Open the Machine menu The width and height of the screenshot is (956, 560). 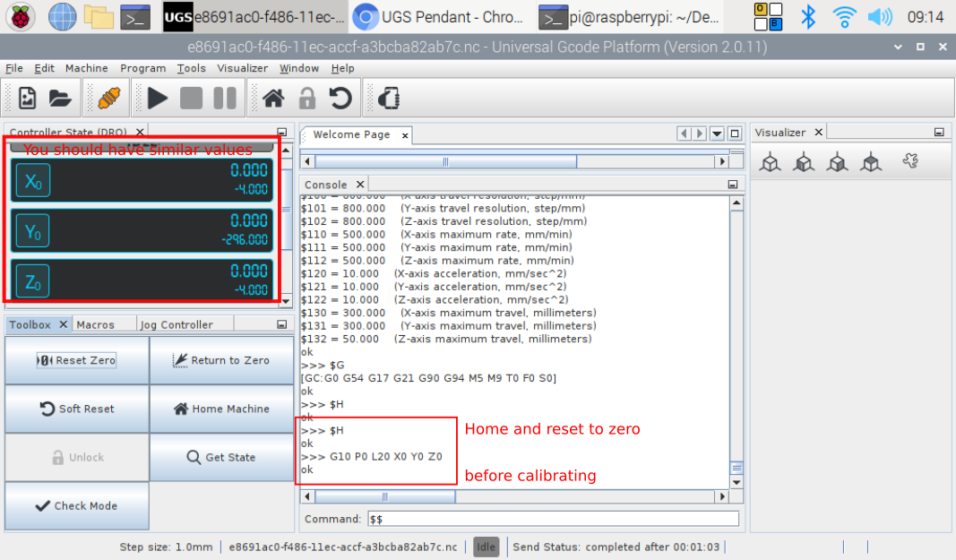point(87,68)
